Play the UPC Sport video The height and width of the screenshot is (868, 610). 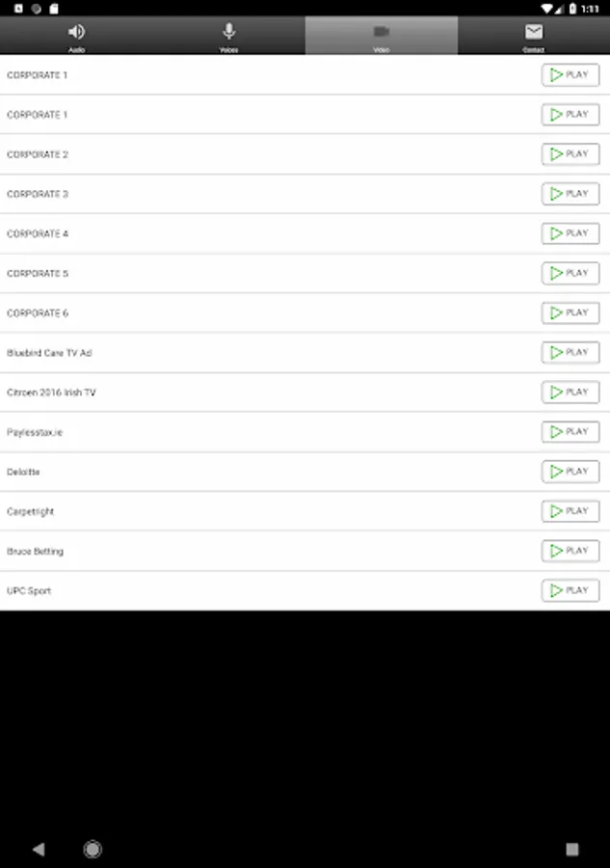coord(570,590)
